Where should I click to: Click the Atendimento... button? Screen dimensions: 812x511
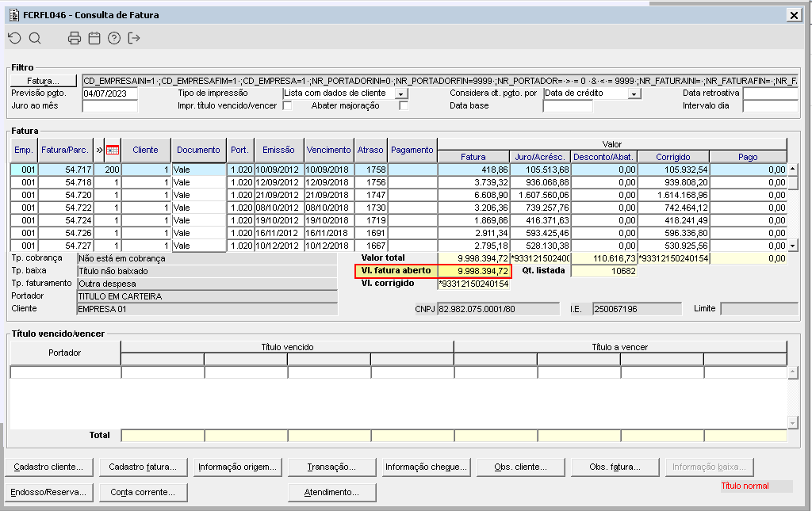click(332, 492)
